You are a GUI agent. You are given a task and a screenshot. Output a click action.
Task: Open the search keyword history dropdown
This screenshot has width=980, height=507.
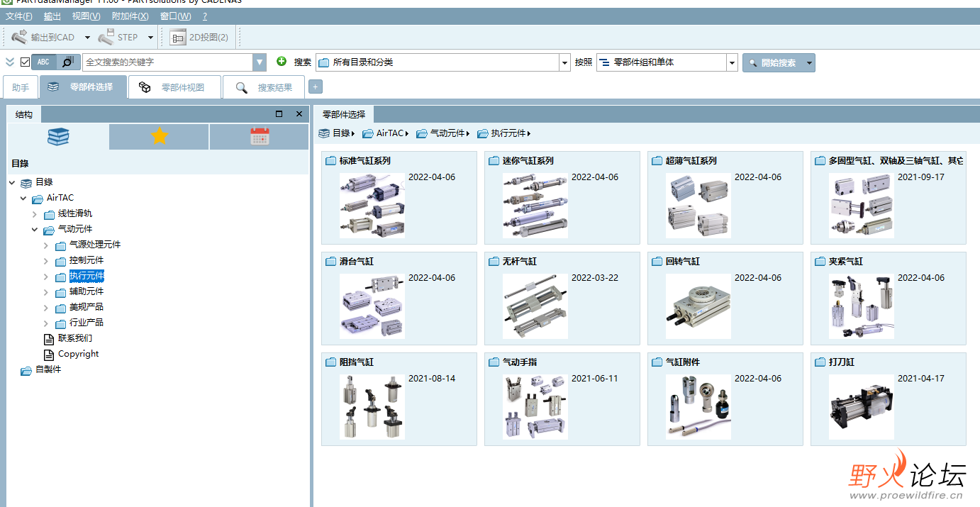click(x=260, y=62)
